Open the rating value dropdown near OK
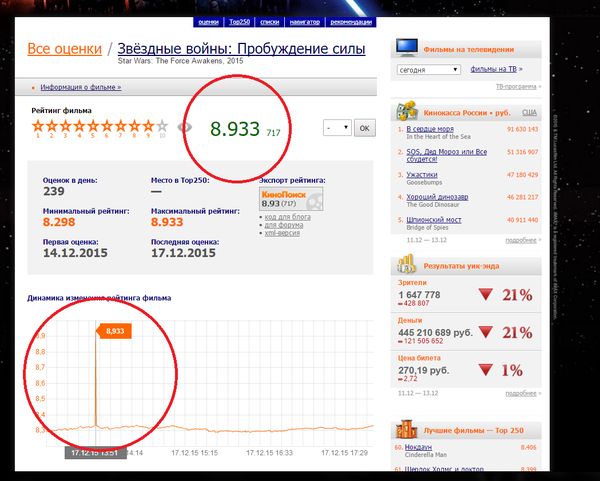Image resolution: width=600 pixels, height=481 pixels. [x=338, y=128]
